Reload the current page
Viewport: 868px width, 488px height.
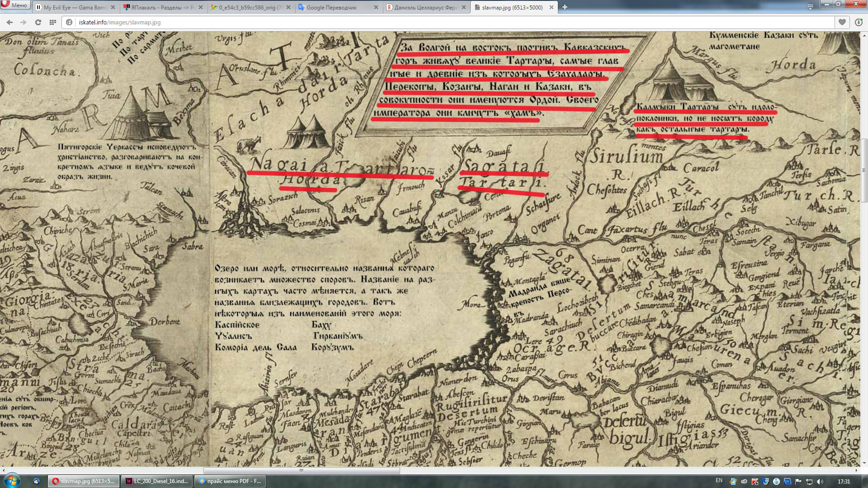[x=38, y=22]
